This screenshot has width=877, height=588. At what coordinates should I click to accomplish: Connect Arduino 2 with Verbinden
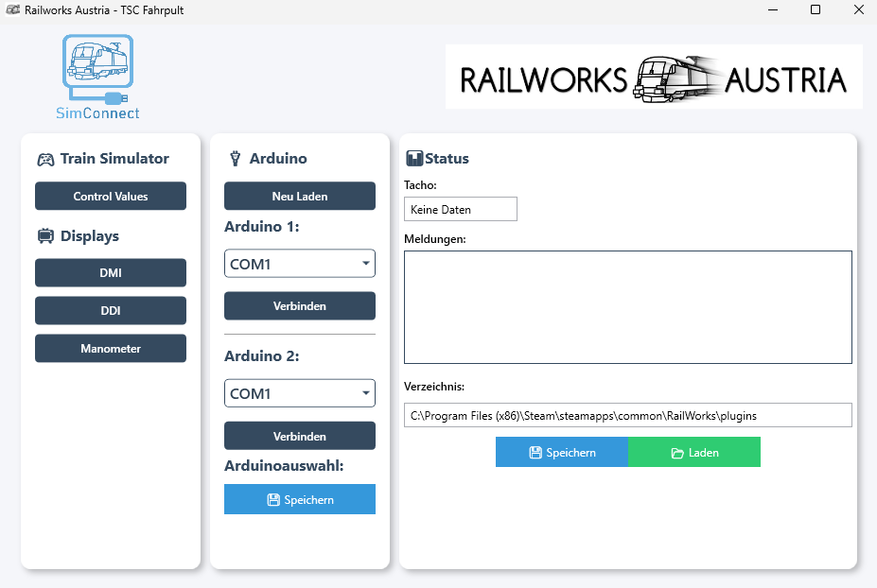click(x=300, y=436)
